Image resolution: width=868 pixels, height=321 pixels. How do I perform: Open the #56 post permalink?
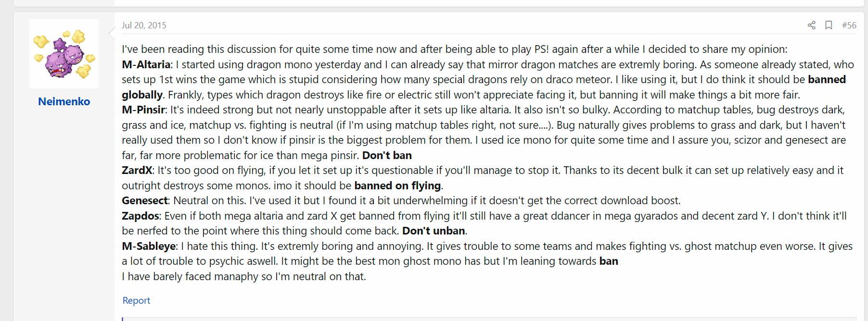(849, 25)
